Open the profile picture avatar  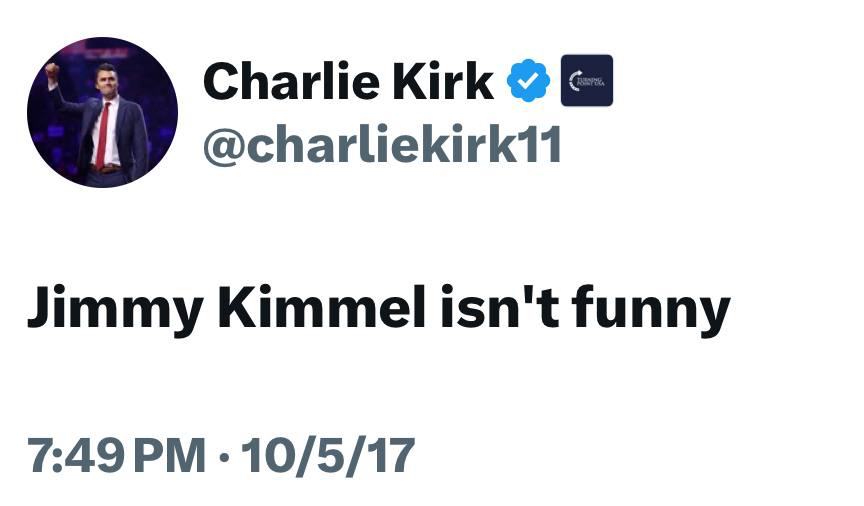tap(102, 112)
